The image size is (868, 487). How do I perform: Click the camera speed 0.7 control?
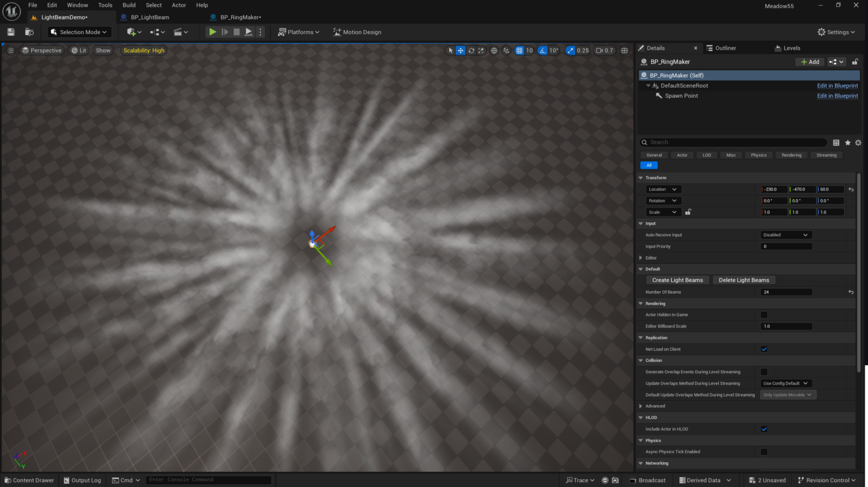tap(604, 50)
